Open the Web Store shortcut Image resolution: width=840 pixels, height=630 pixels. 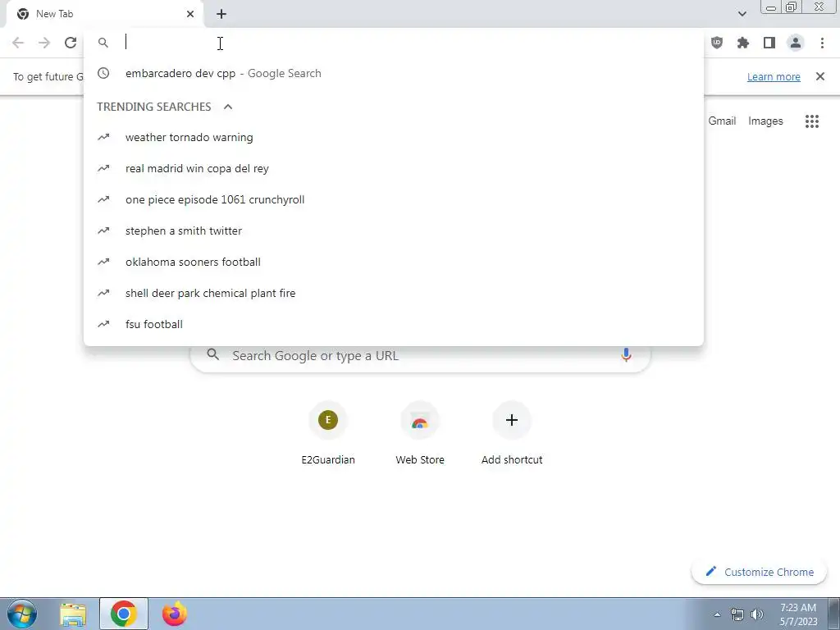pyautogui.click(x=420, y=434)
